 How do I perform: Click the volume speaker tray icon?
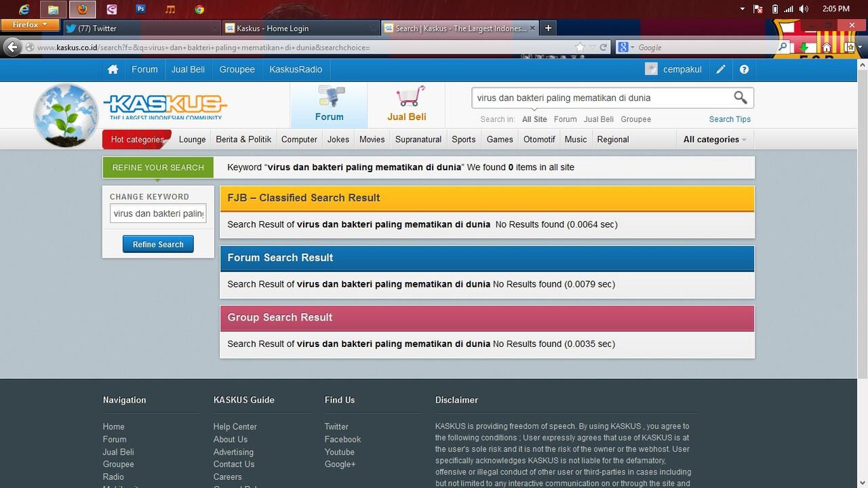click(x=804, y=9)
